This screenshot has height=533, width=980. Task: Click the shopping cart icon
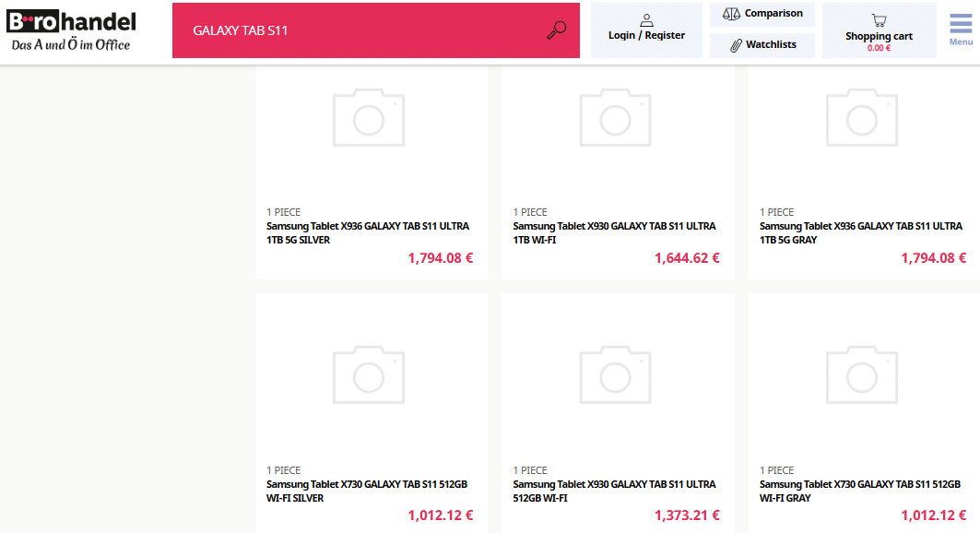point(879,19)
